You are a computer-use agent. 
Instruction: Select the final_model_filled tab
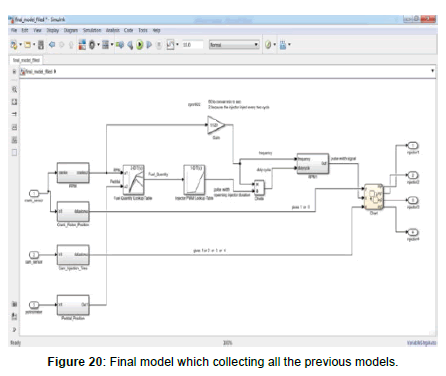click(26, 60)
